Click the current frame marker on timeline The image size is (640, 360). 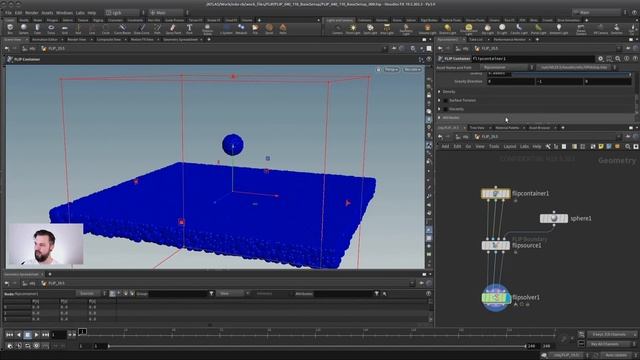[82, 331]
